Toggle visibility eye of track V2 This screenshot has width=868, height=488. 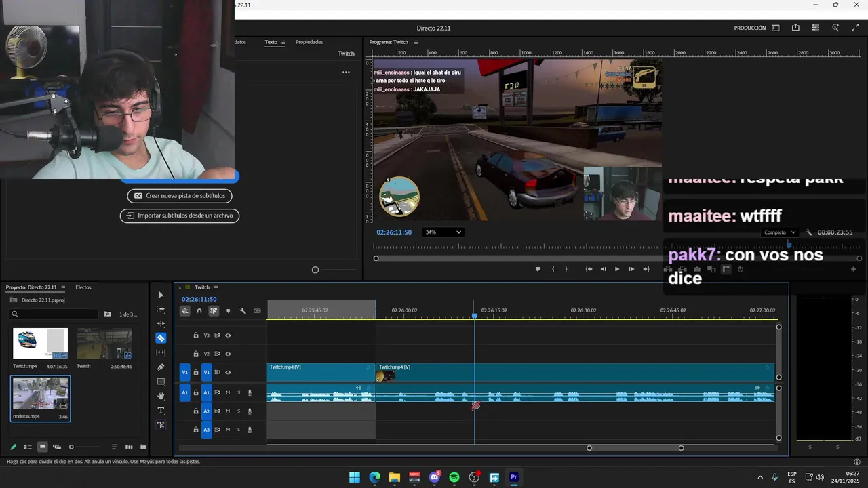pyautogui.click(x=228, y=354)
